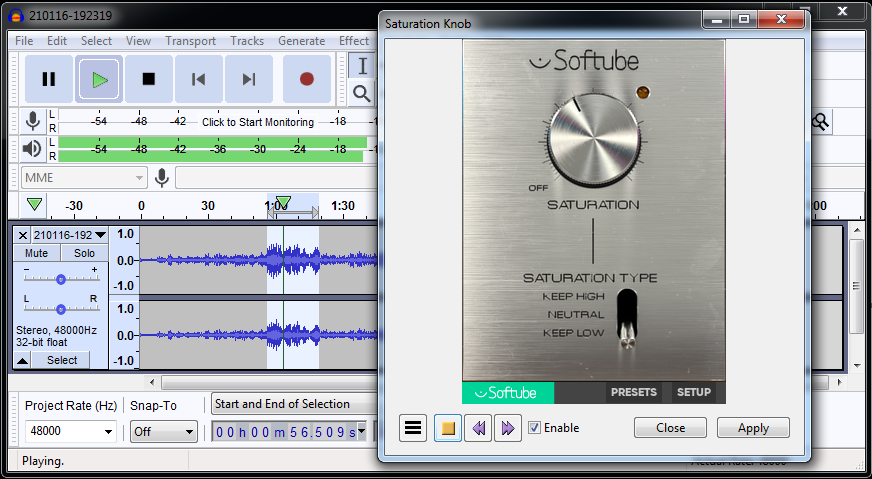Skip to end of track

[x=249, y=79]
